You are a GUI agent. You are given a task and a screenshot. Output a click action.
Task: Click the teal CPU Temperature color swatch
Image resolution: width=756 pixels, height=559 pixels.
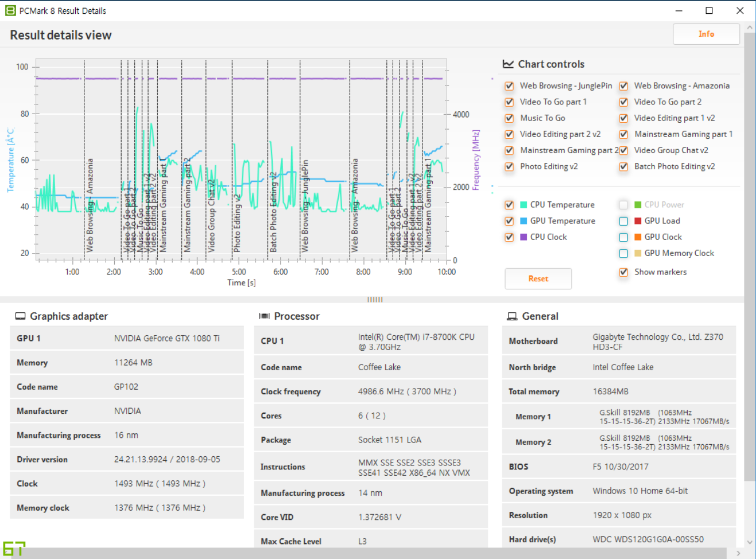click(x=524, y=205)
